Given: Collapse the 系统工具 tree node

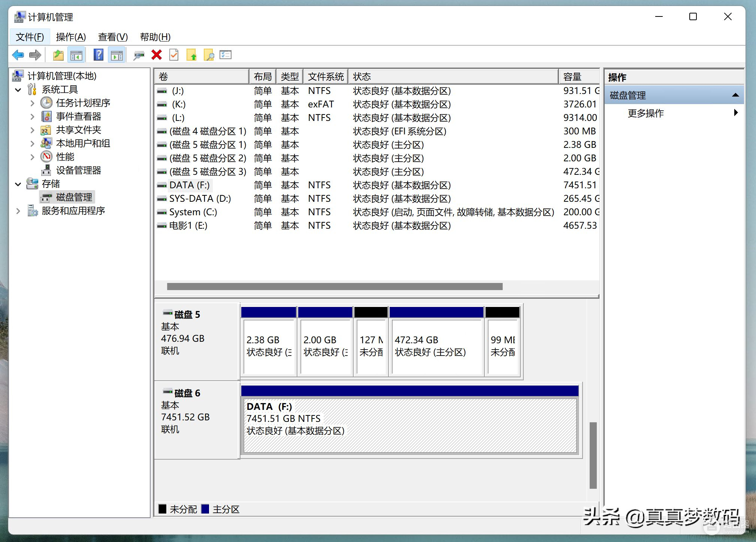Looking at the screenshot, I should click(18, 90).
